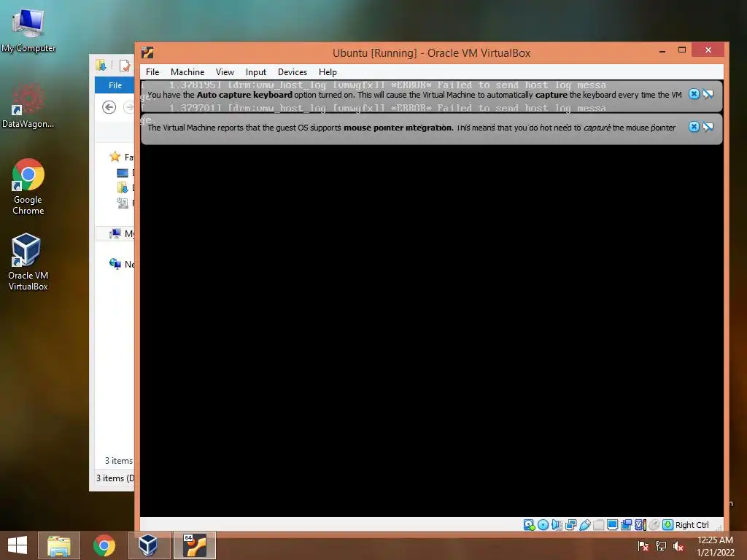Open the muted volume tray icon

678,545
